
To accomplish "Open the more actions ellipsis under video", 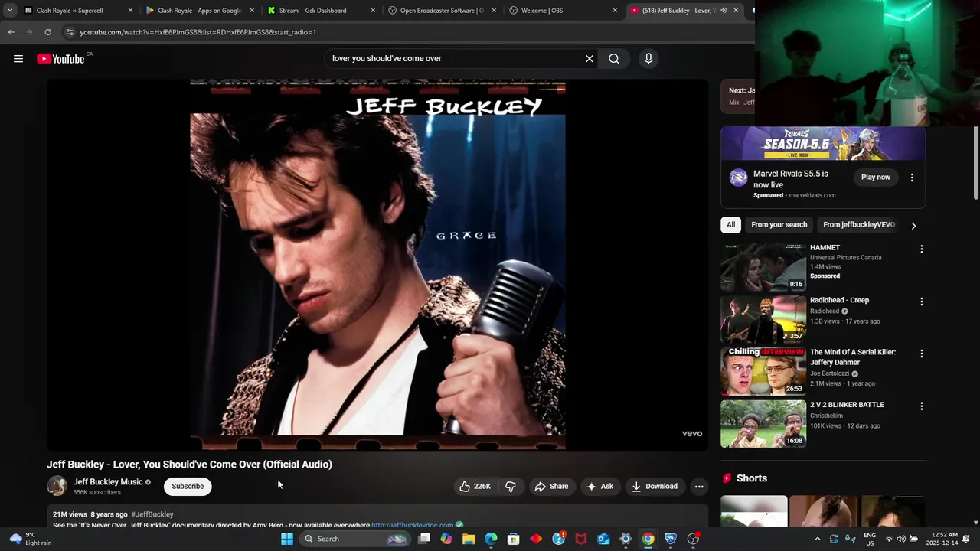I will (x=699, y=487).
